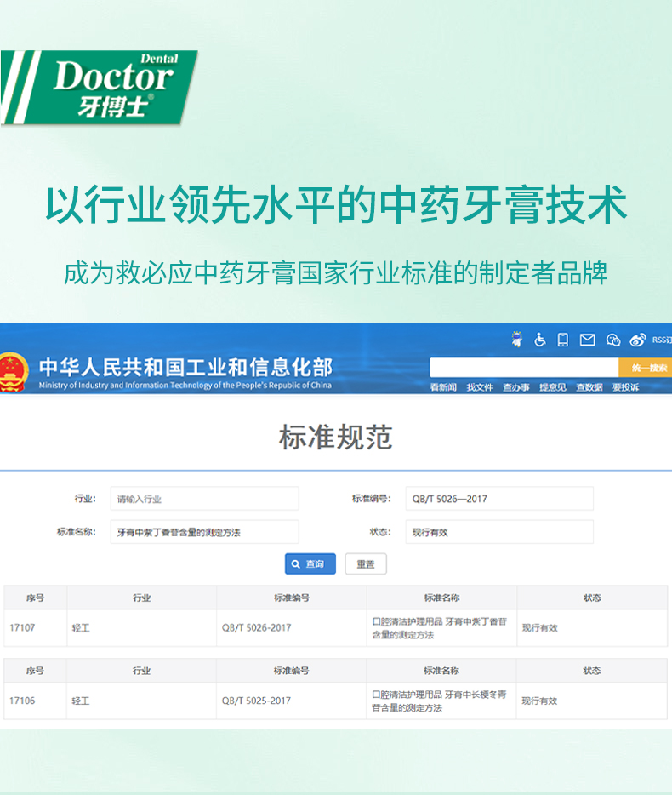Go to the 查数据 navigation item
The image size is (672, 795).
click(x=589, y=387)
